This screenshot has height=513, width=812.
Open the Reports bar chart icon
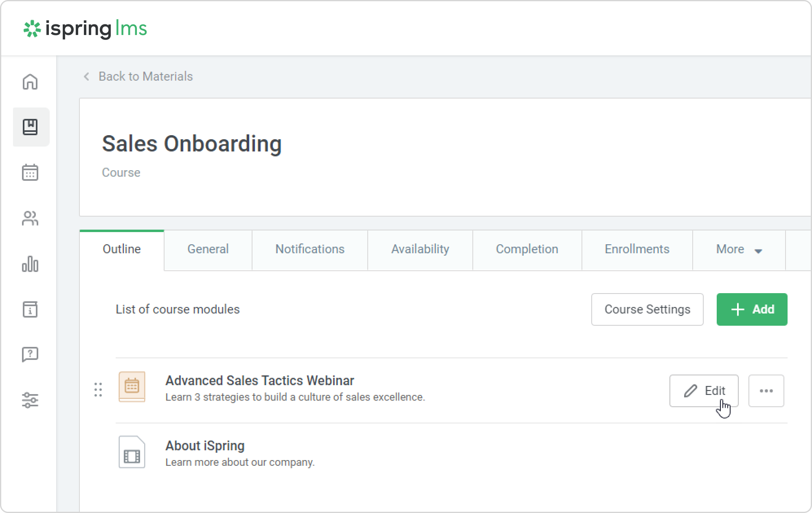pos(30,264)
